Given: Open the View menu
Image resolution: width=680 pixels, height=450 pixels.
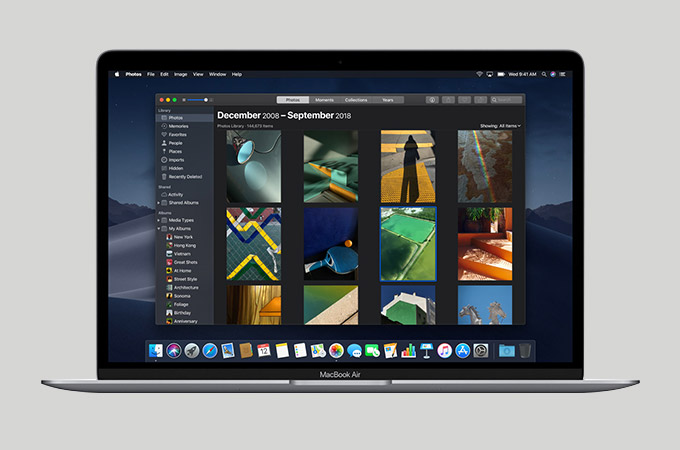Looking at the screenshot, I should [x=198, y=74].
